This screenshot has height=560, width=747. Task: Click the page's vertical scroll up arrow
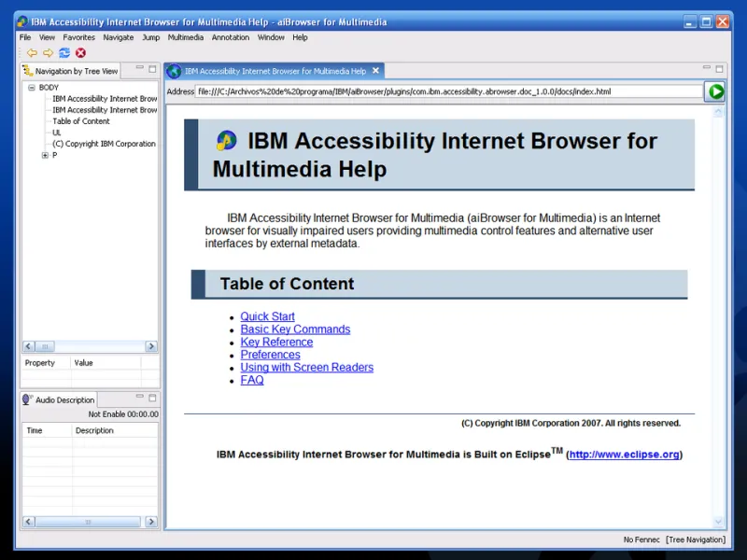[718, 112]
